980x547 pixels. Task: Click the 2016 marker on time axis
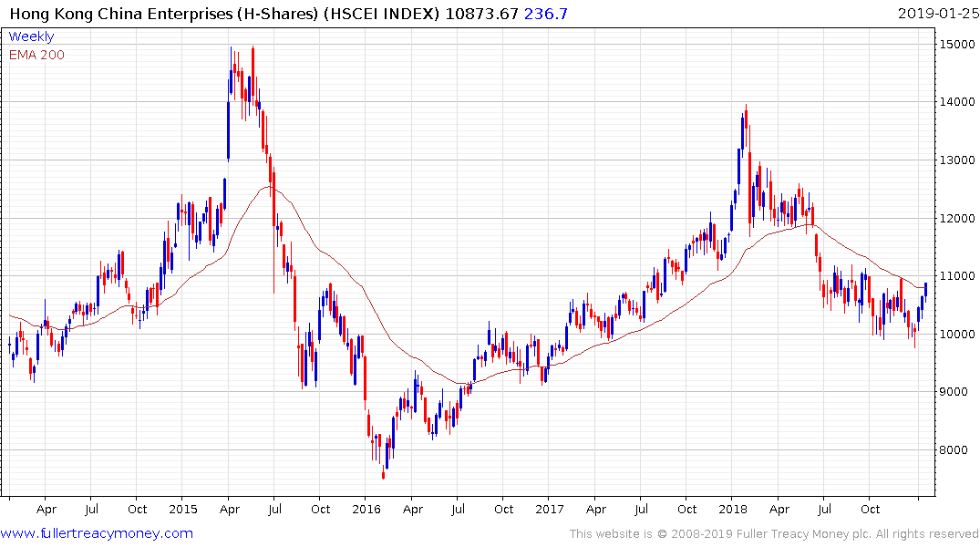(366, 509)
